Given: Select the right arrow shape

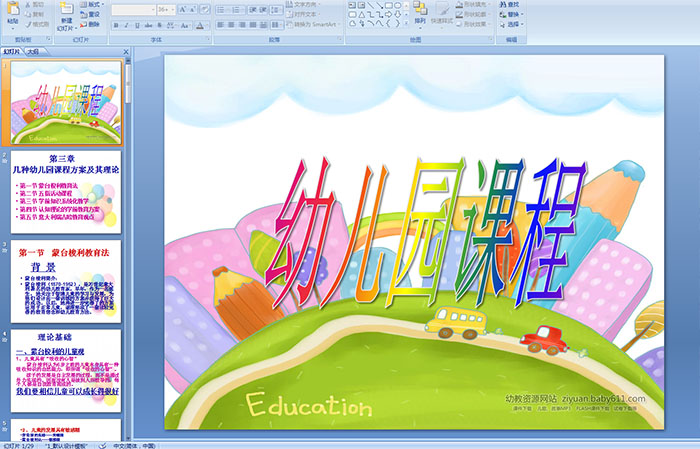Looking at the screenshot, I should tap(388, 14).
